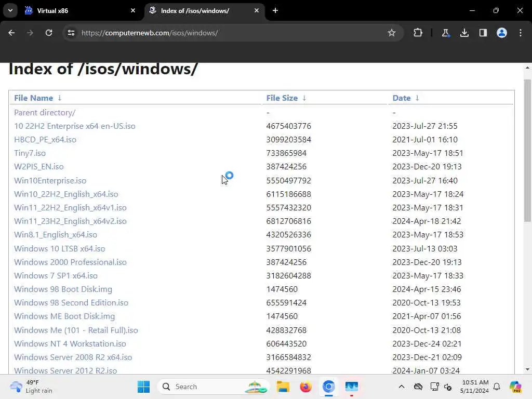Click the scrollbar down arrow
Screen dimensions: 532x399
527,369
